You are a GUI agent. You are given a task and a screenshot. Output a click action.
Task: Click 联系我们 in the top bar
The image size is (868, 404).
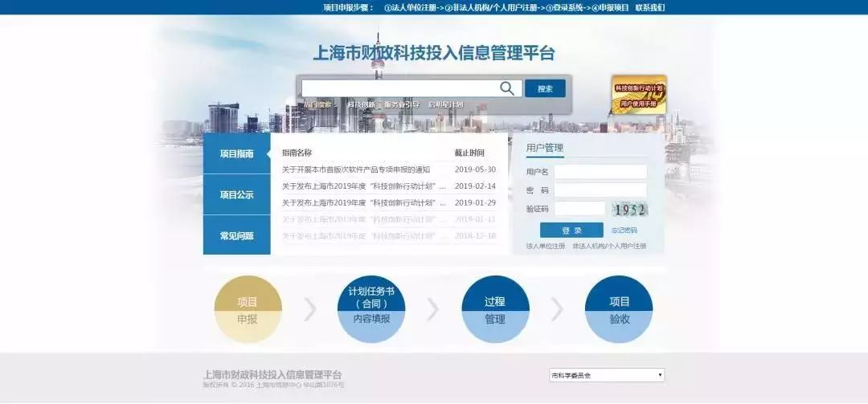click(x=650, y=7)
